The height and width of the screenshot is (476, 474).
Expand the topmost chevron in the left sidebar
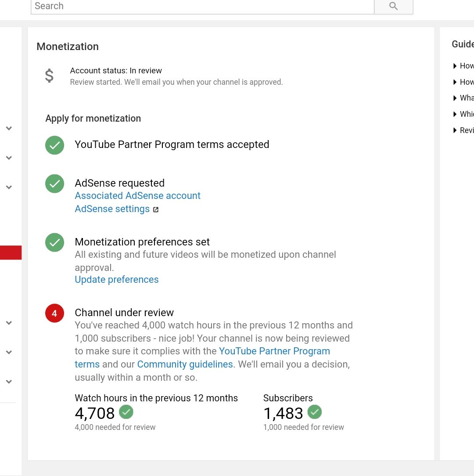pyautogui.click(x=9, y=128)
